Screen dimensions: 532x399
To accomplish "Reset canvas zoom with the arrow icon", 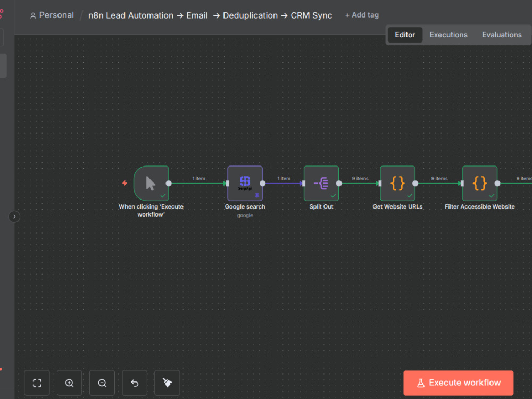I will pos(135,383).
